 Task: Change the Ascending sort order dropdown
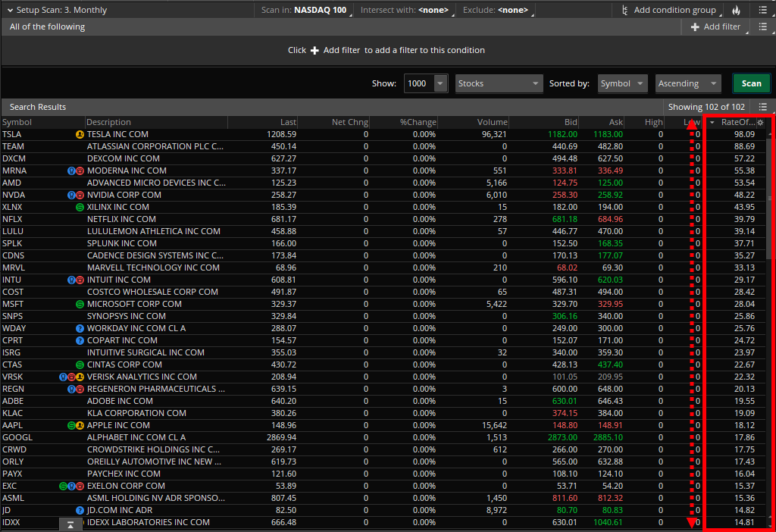pos(687,83)
